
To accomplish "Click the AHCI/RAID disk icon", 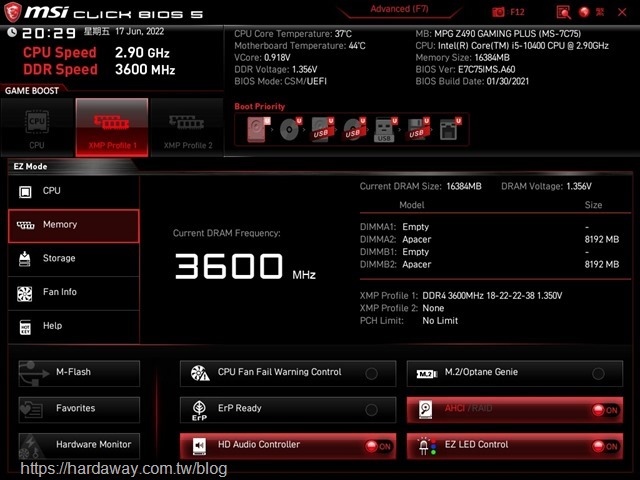I will pyautogui.click(x=426, y=410).
